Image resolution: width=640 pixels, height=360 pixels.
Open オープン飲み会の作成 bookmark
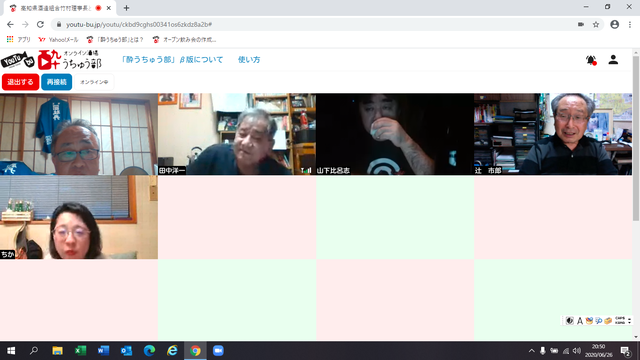[x=184, y=40]
